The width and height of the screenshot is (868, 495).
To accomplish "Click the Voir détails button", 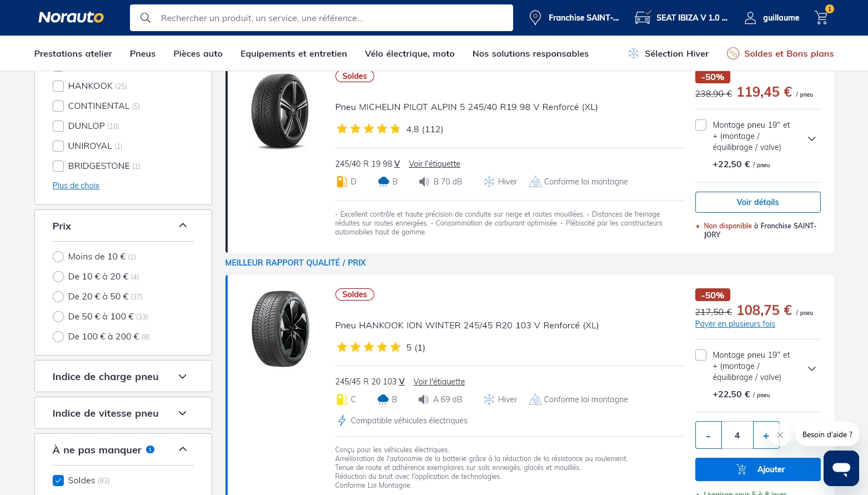I will coord(757,202).
